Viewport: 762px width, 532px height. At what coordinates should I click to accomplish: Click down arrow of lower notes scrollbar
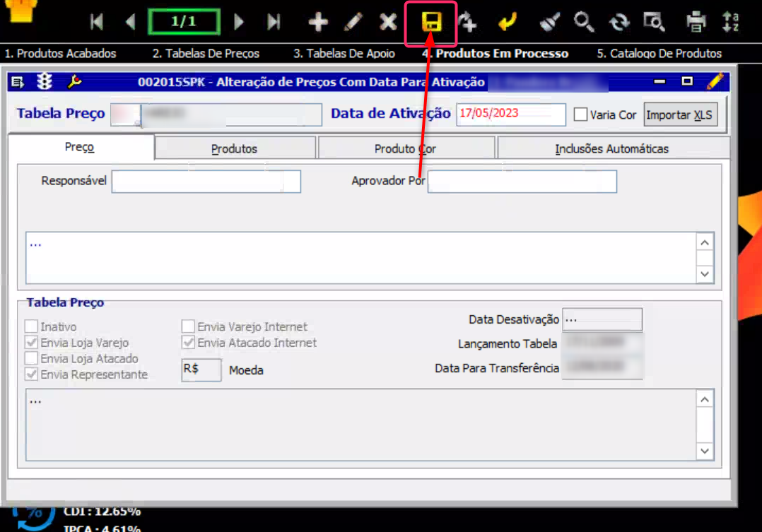coord(705,451)
